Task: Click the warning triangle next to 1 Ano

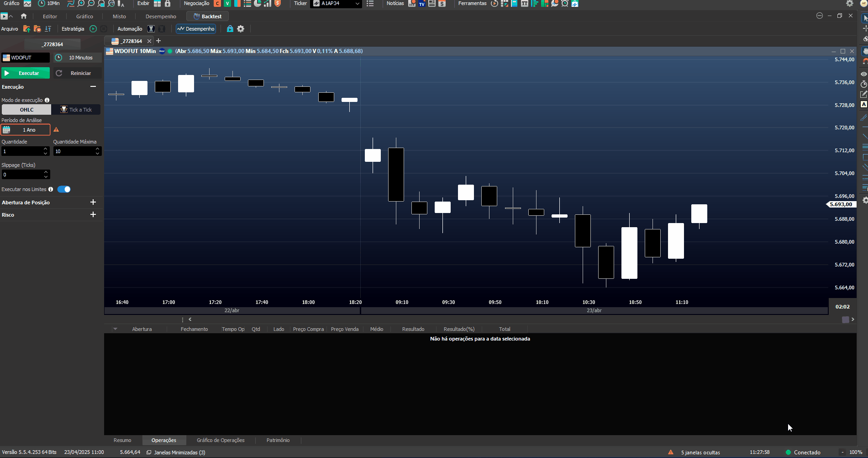Action: (x=56, y=130)
